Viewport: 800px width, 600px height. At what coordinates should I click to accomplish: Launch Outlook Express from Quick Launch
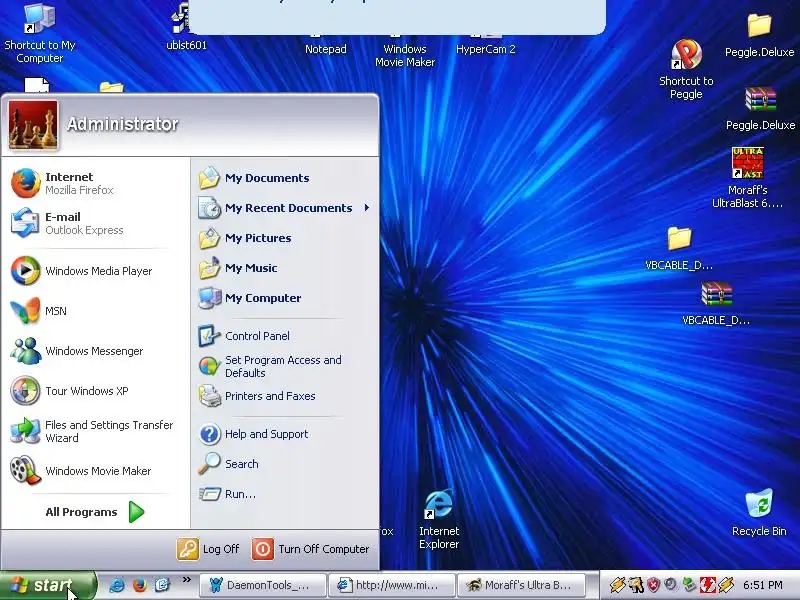(x=162, y=585)
